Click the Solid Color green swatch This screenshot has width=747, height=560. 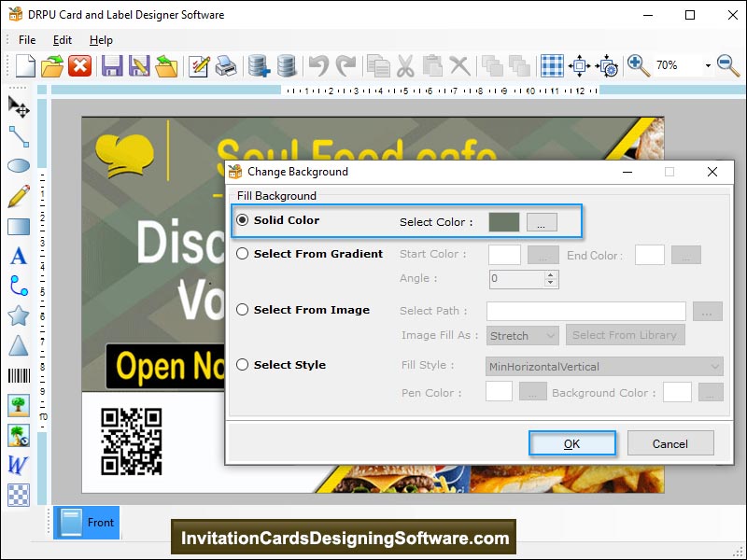pos(503,219)
